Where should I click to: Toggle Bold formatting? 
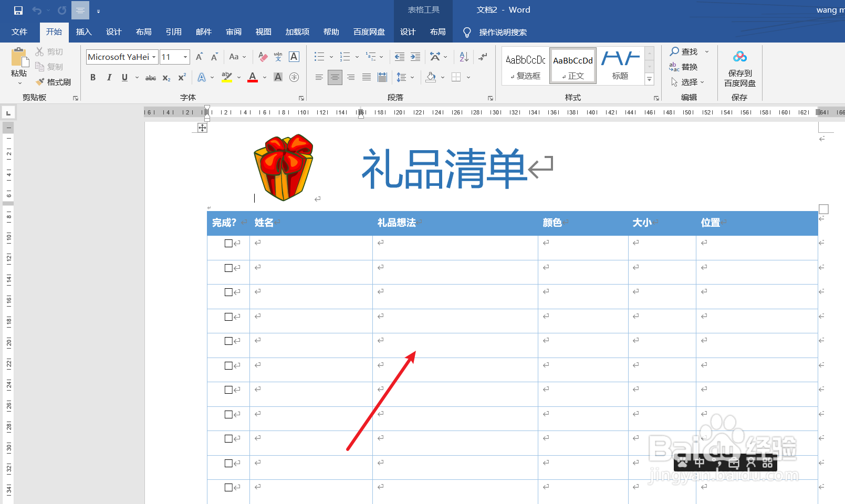(93, 78)
